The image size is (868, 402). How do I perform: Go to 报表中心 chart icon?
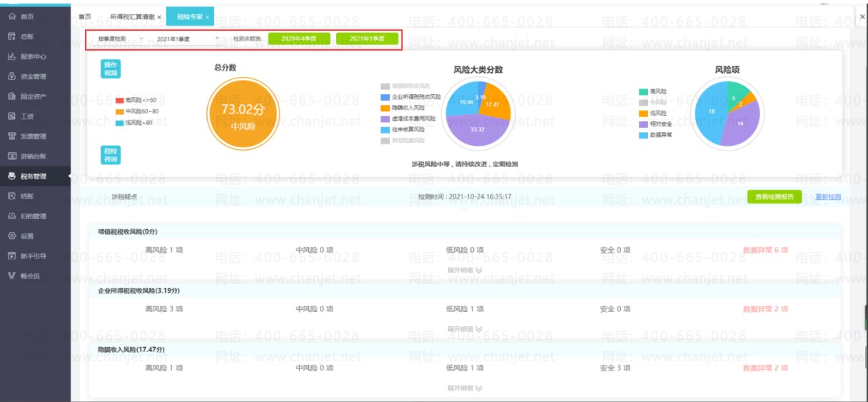click(12, 56)
